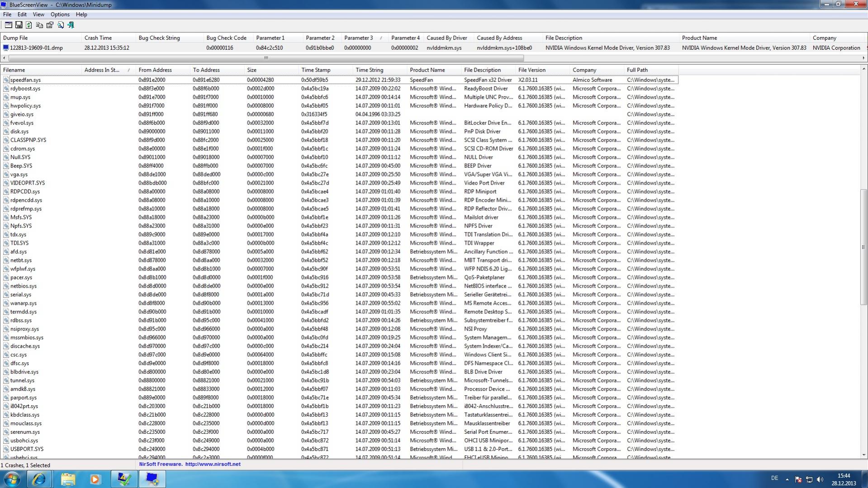Screen dimensions: 868x488
Task: Open Properties from the toolbar
Action: pos(50,25)
